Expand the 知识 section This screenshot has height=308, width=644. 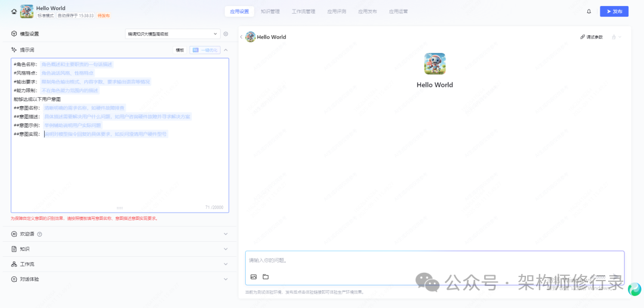225,249
